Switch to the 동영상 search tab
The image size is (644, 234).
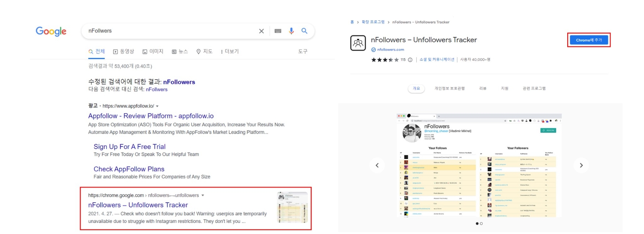point(123,51)
